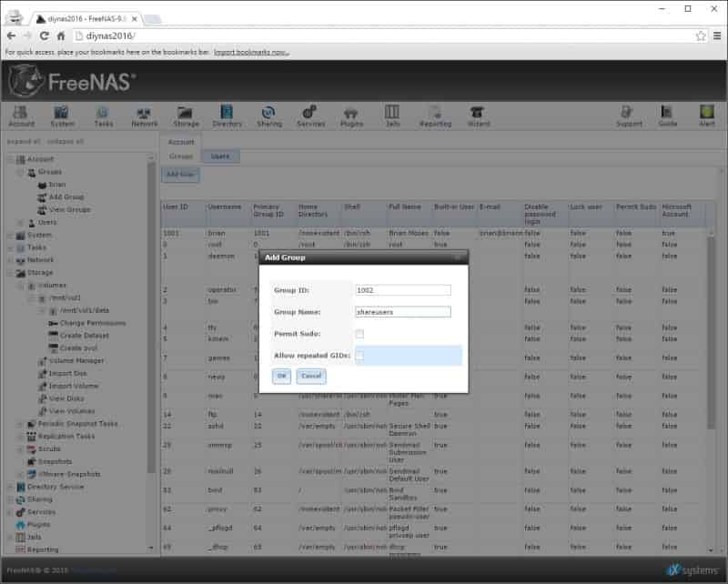This screenshot has height=584, width=728.
Task: Open Snapshots tree item
Action: click(x=49, y=461)
